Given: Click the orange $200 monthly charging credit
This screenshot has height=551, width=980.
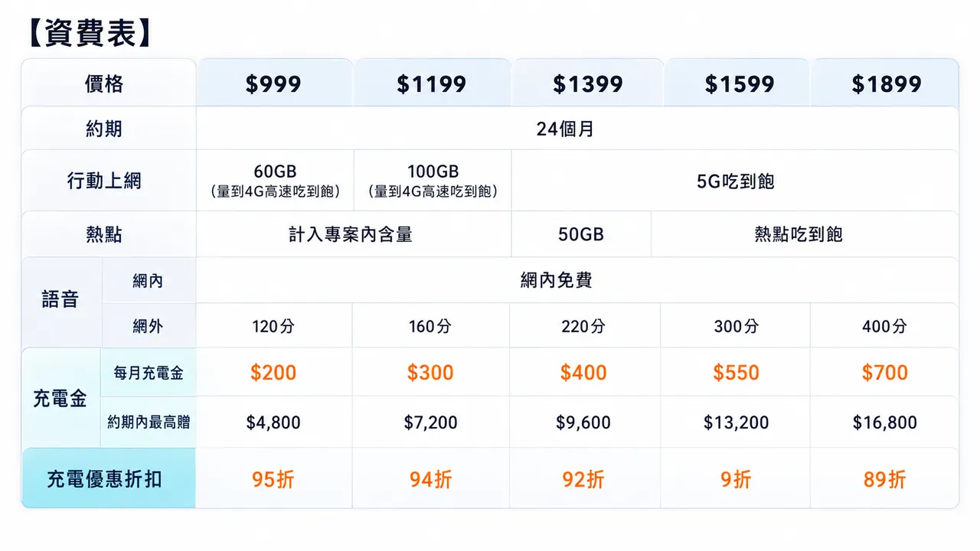Looking at the screenshot, I should 273,373.
